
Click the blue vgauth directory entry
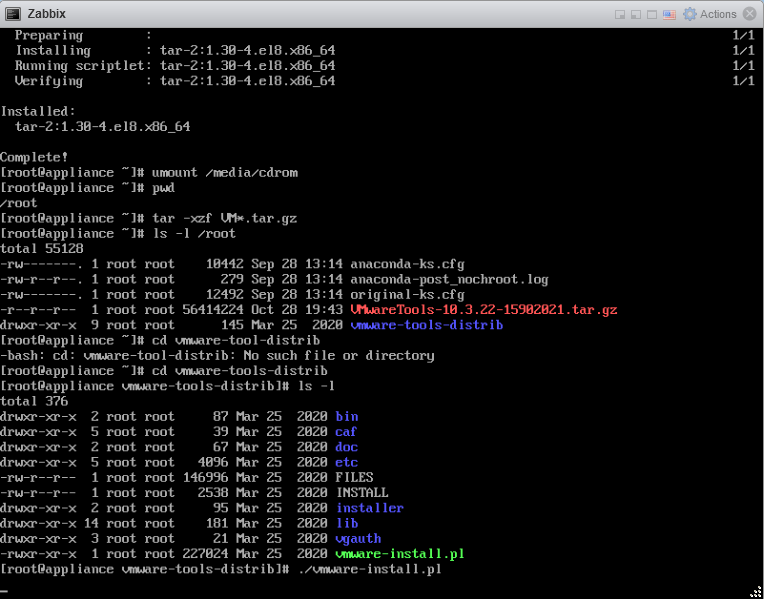(358, 539)
